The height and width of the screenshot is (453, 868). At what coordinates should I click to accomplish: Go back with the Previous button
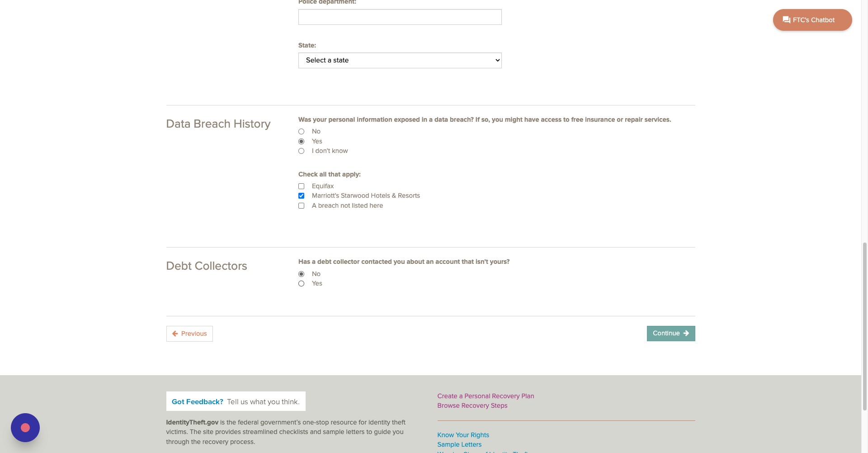coord(189,334)
